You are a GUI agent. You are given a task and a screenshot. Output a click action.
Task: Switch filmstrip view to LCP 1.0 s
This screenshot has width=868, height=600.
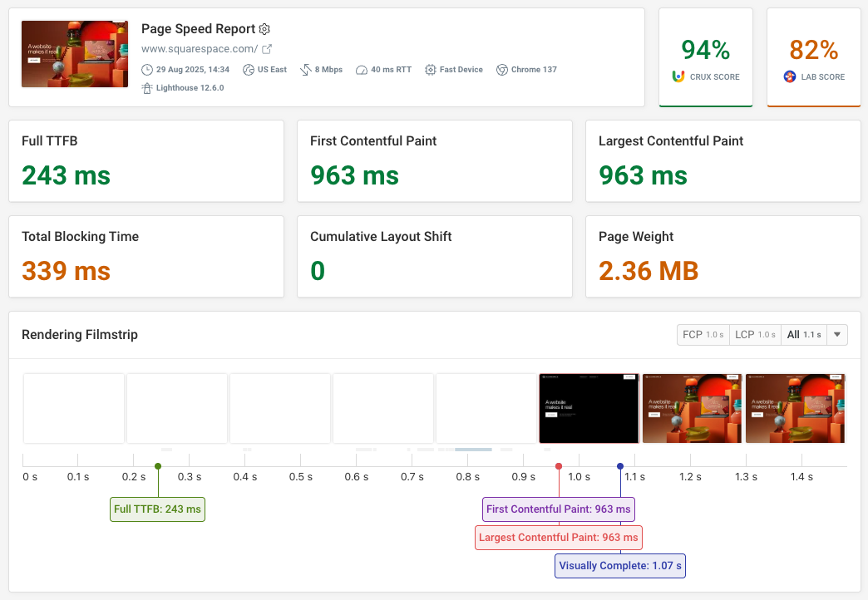coord(755,334)
